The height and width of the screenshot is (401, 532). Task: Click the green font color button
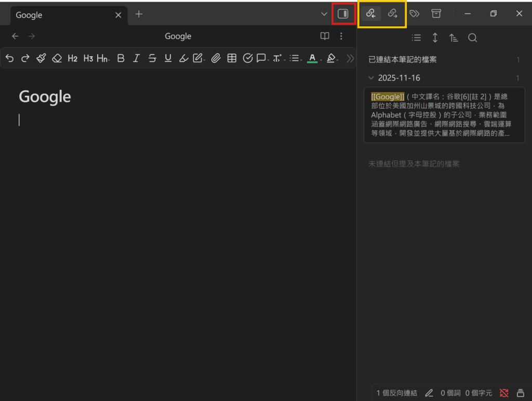(x=312, y=58)
